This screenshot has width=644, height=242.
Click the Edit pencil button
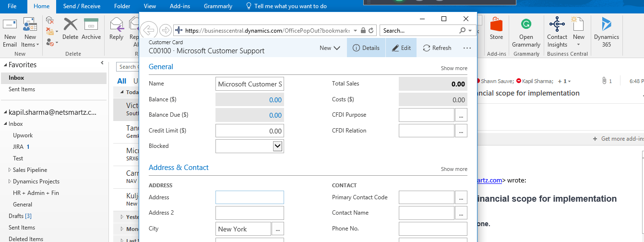401,48
